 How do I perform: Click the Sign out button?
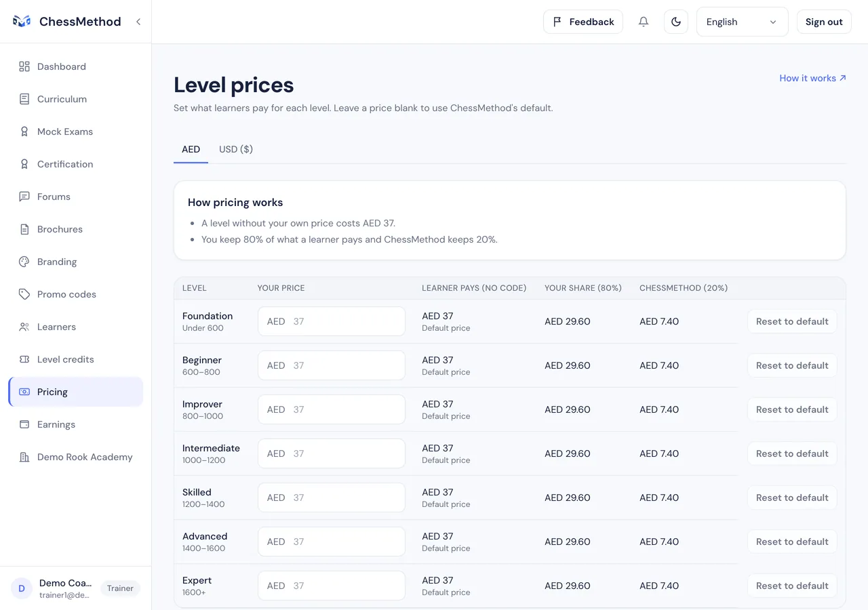pos(824,22)
